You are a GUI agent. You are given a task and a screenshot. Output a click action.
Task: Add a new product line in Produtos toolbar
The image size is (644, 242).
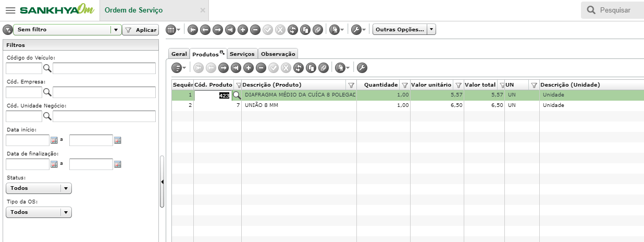pos(249,67)
